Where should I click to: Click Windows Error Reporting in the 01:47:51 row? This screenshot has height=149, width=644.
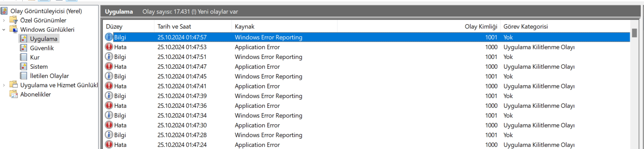tap(269, 57)
